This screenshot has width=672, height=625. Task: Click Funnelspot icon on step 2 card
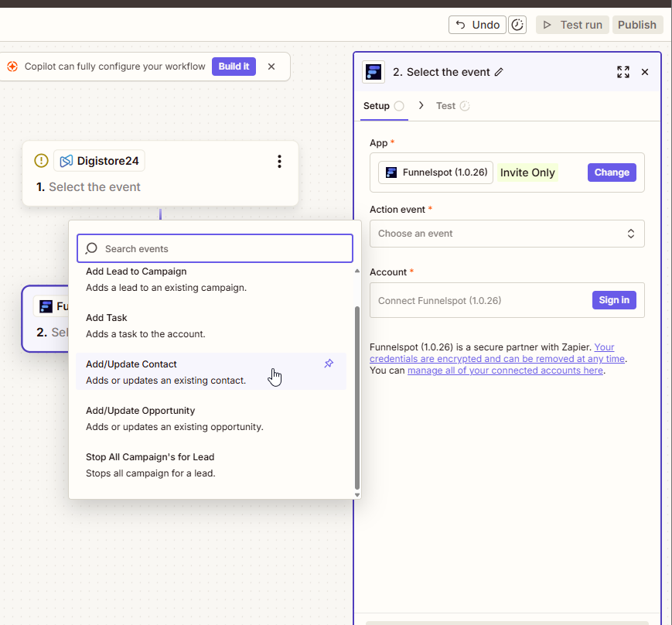click(x=46, y=306)
